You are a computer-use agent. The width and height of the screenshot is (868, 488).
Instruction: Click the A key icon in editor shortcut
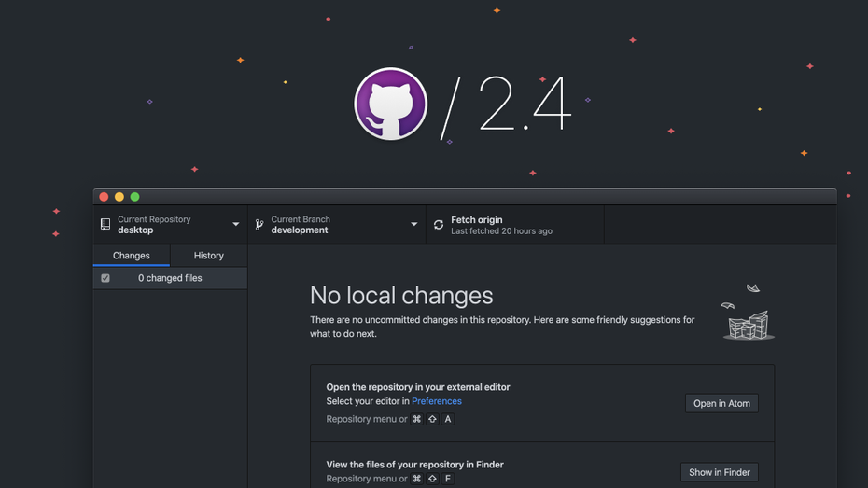[448, 419]
